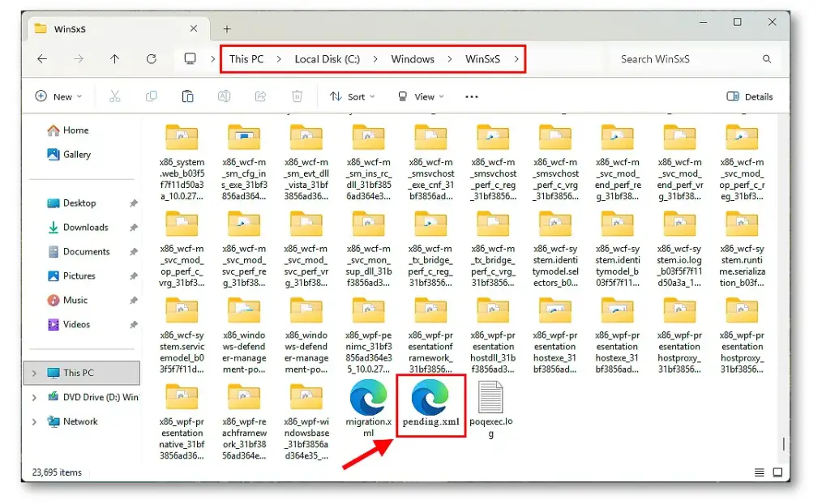
Task: Open Downloads in the navigation pane
Action: 85,228
